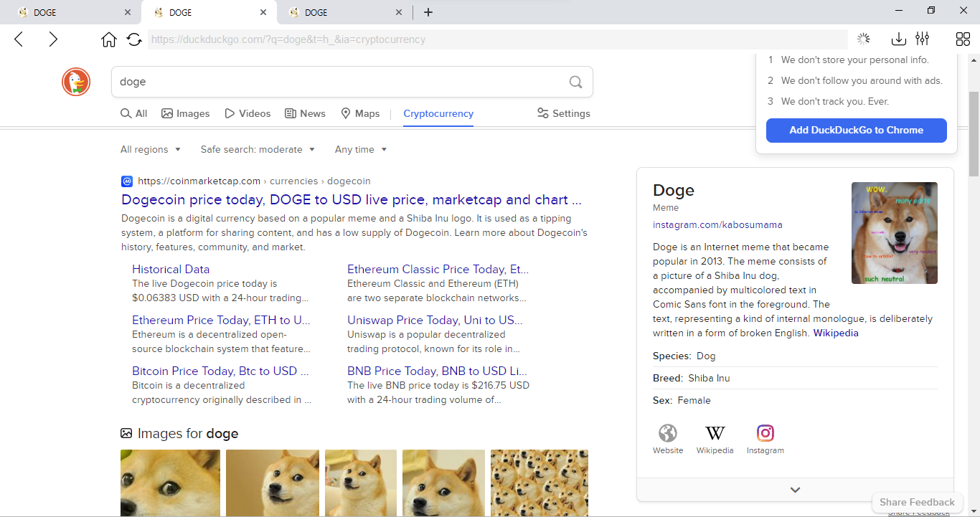Close the third DOGE tab

pyautogui.click(x=399, y=12)
